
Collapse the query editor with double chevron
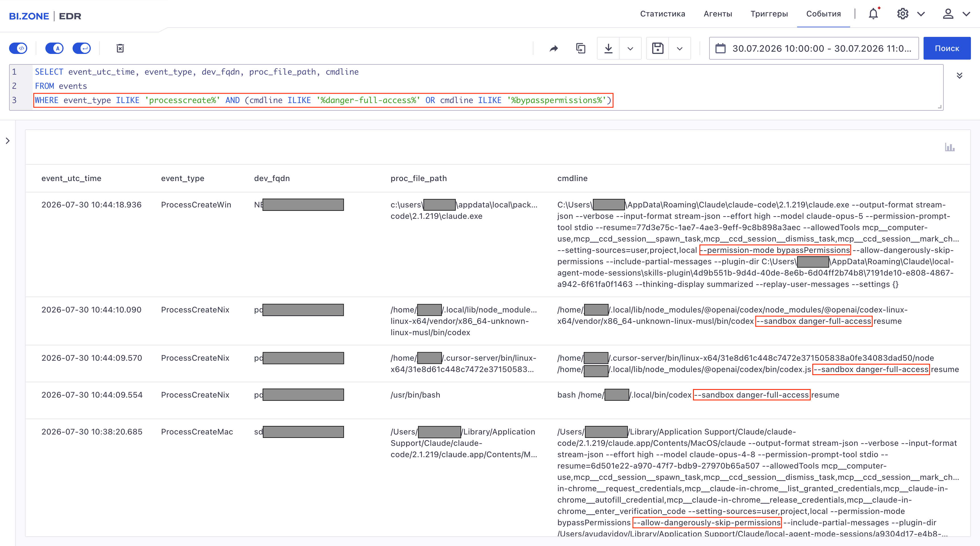[x=960, y=75]
